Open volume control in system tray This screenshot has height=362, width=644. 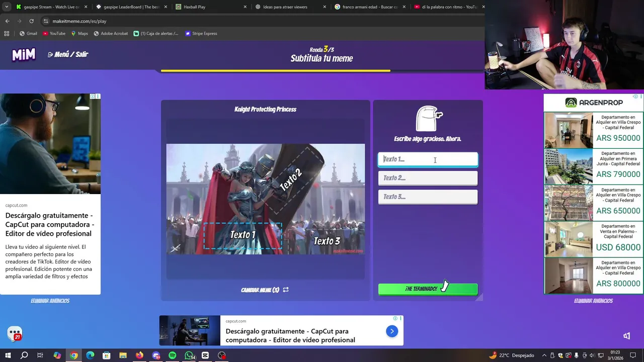coord(591,355)
